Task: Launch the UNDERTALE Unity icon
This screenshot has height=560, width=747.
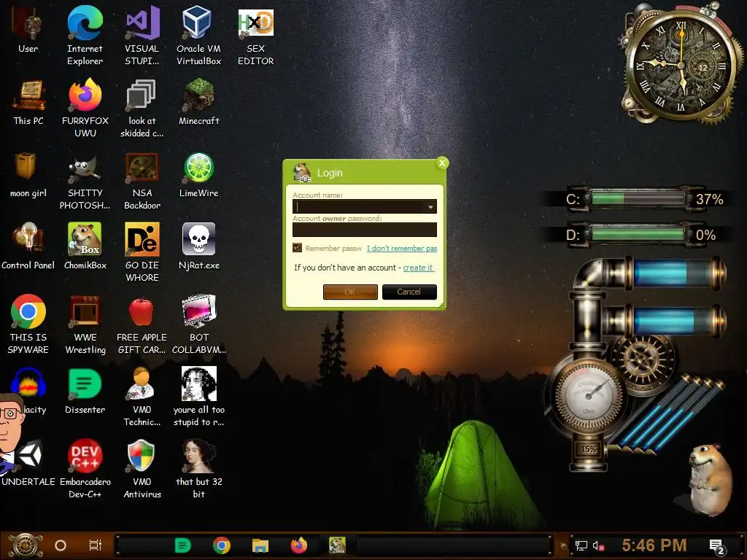Action: [x=28, y=463]
